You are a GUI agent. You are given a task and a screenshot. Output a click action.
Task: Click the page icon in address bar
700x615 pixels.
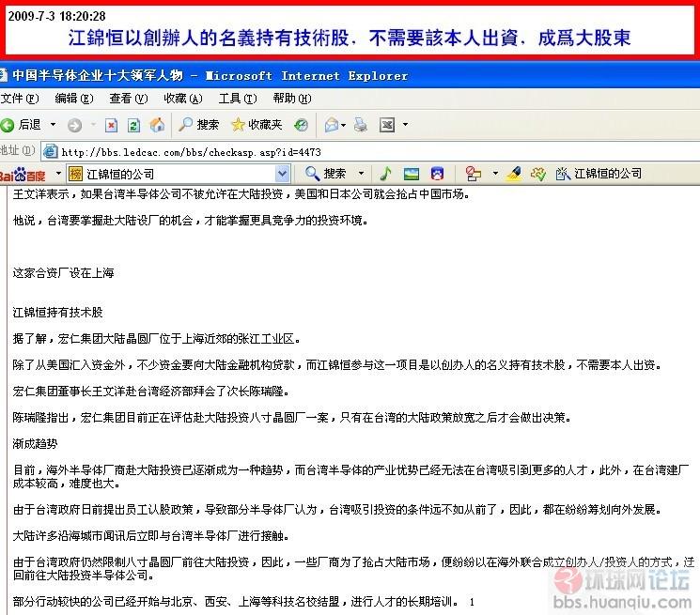(50, 152)
